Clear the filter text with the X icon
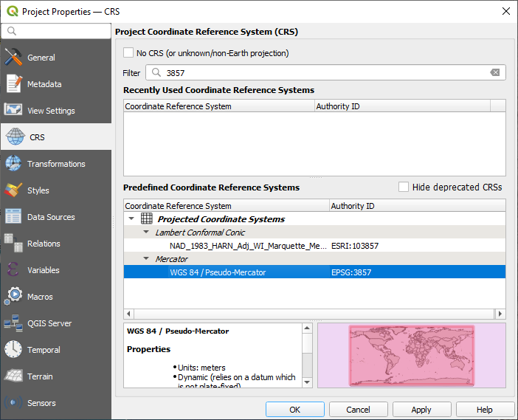The image size is (518, 420). click(495, 72)
